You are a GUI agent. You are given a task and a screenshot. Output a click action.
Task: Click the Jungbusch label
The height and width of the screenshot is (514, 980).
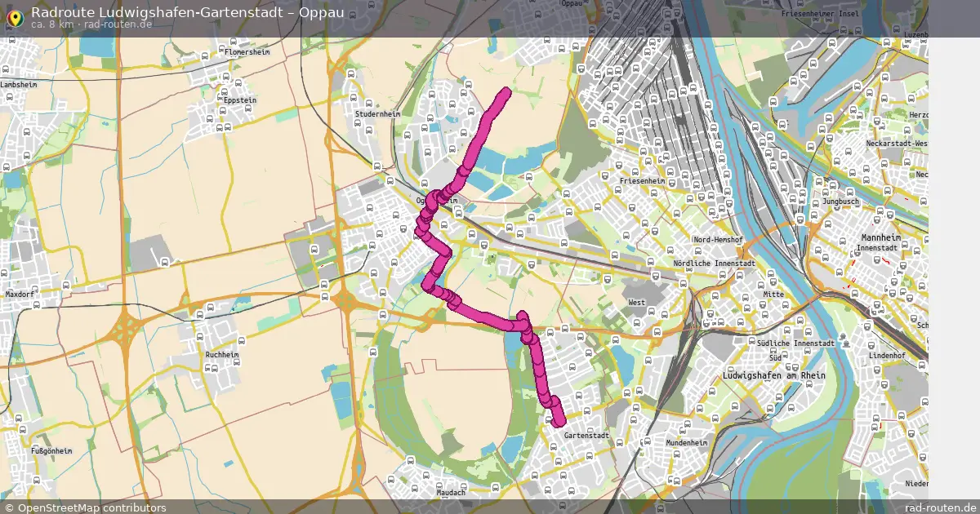tap(841, 201)
